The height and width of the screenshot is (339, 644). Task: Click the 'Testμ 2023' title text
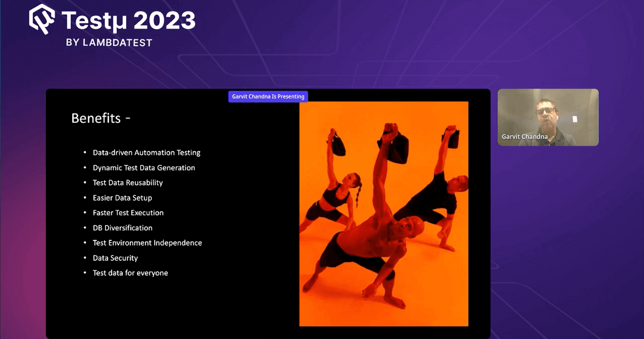click(128, 21)
